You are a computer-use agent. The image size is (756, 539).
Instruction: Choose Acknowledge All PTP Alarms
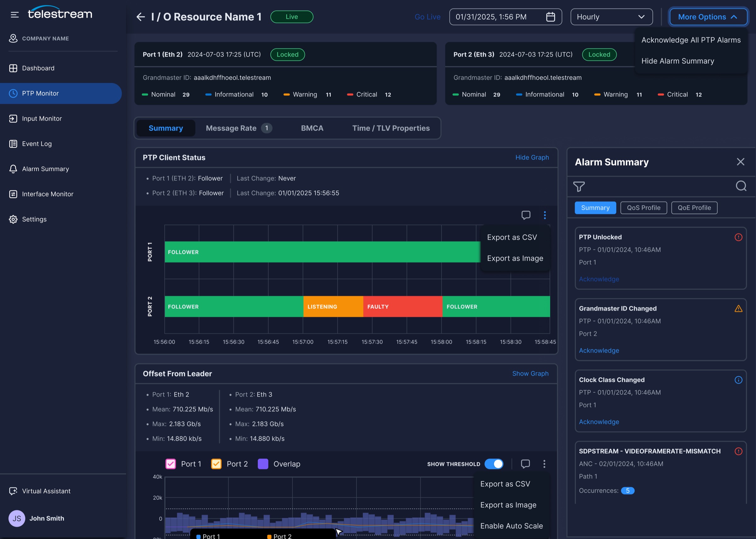[690, 40]
